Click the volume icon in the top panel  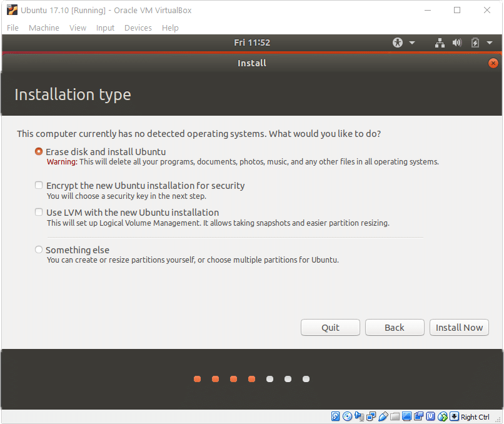(x=456, y=43)
